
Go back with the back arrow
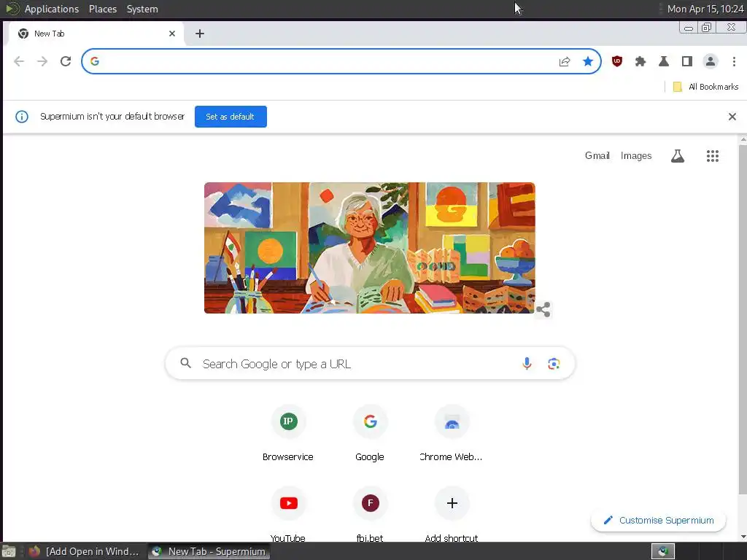pos(18,61)
